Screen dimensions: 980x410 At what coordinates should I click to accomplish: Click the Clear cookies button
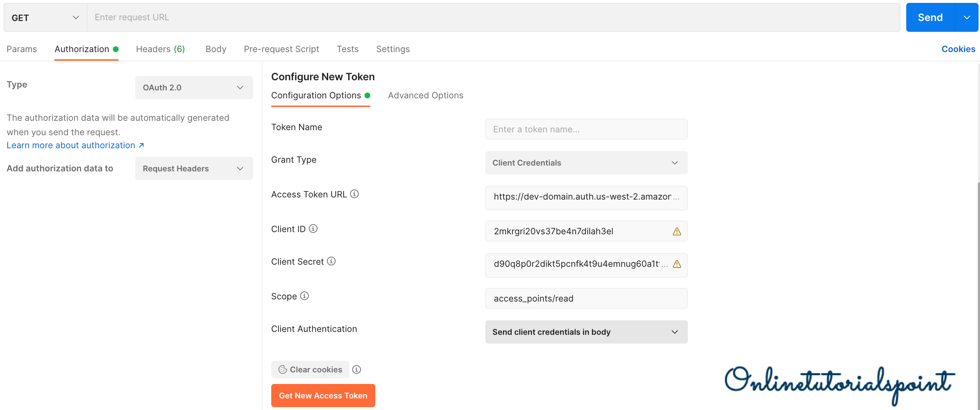pyautogui.click(x=310, y=369)
